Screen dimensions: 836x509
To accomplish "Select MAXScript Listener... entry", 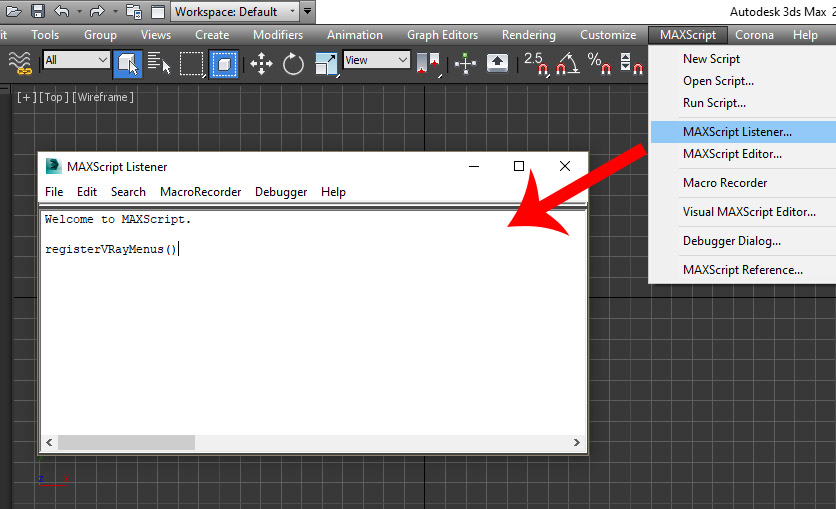I will [x=743, y=132].
